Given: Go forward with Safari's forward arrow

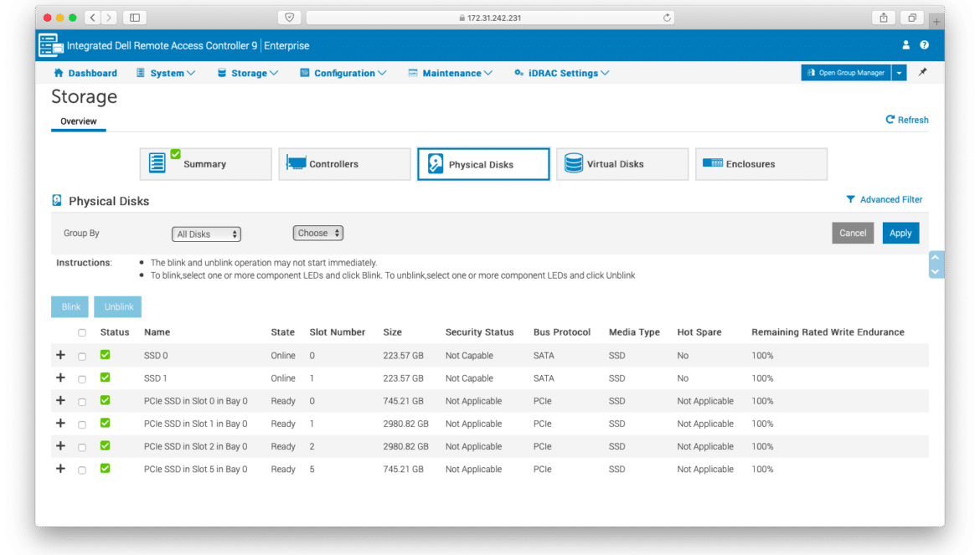Looking at the screenshot, I should (x=109, y=18).
